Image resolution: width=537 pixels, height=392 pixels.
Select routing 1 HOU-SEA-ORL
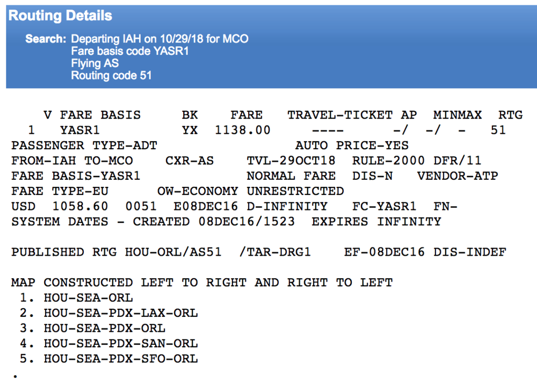88,297
